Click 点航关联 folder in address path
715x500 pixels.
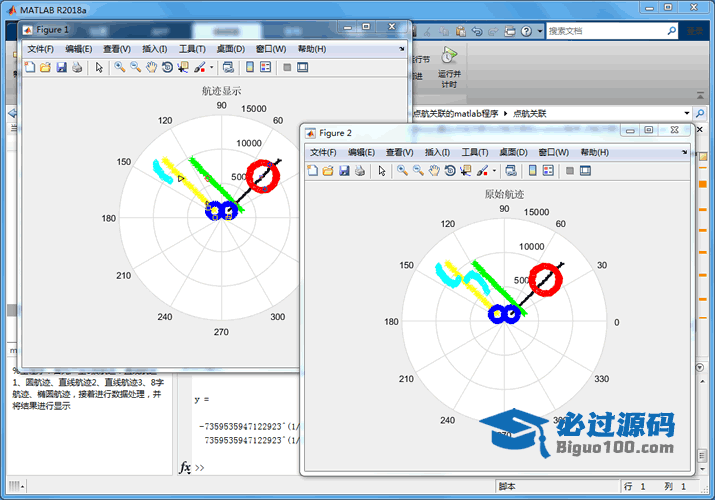(x=529, y=113)
